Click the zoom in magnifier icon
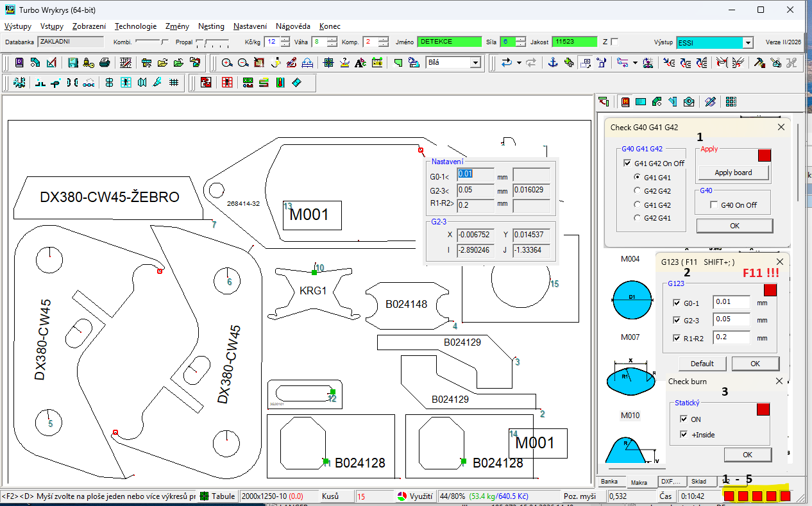Image resolution: width=812 pixels, height=506 pixels. coord(227,63)
